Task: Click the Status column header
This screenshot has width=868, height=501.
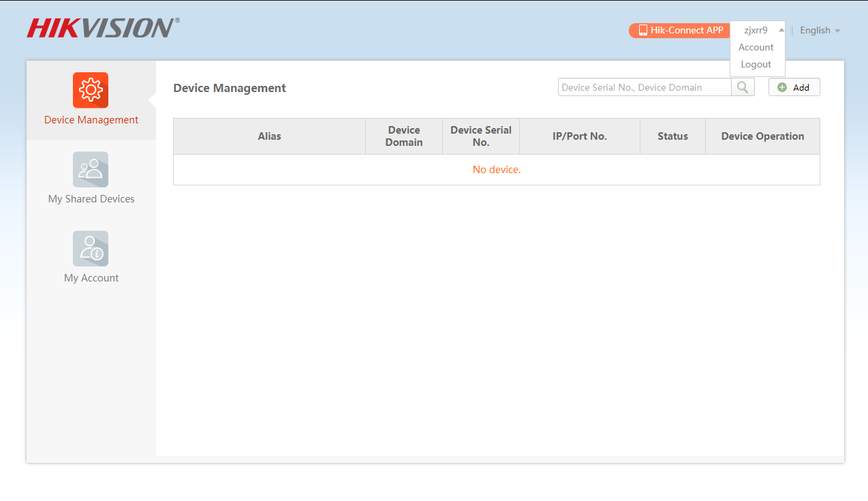Action: pos(673,136)
